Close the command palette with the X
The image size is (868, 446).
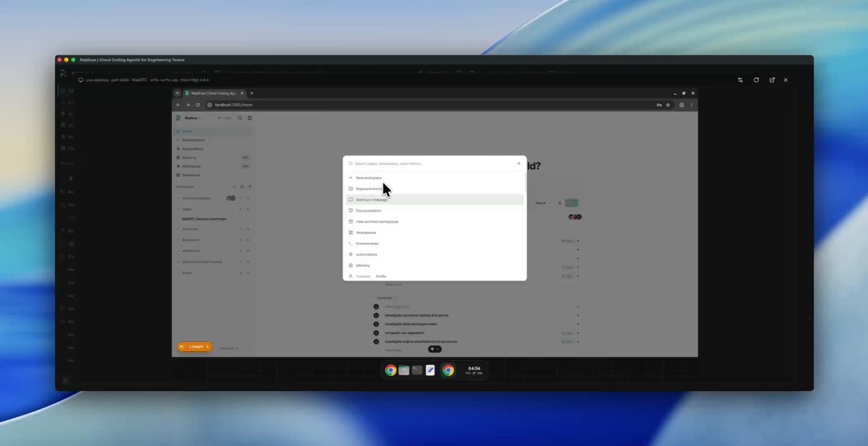click(x=519, y=163)
